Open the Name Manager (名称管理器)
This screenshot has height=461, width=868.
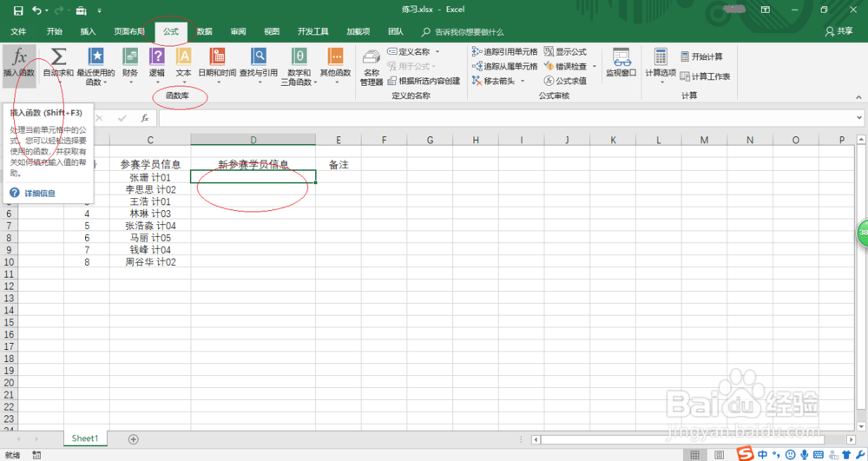click(372, 68)
